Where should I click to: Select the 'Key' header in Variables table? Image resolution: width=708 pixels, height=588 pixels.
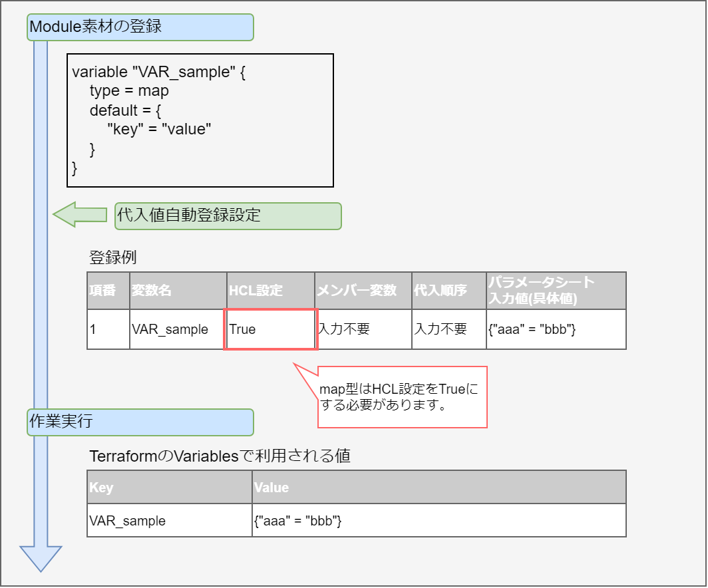169,488
